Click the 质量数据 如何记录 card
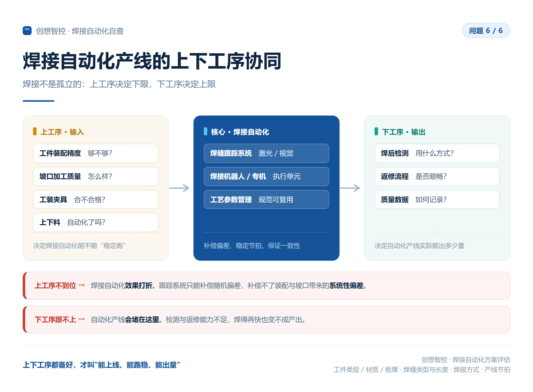 (437, 199)
